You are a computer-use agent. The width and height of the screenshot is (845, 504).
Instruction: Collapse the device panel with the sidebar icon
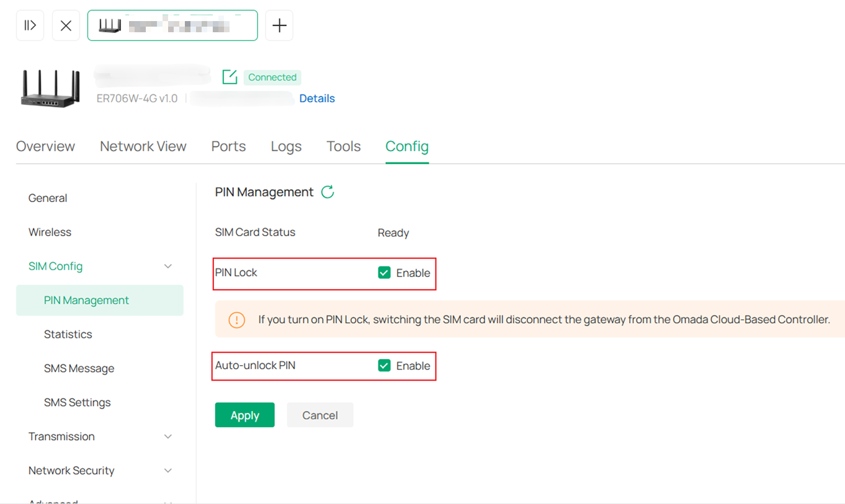[30, 25]
